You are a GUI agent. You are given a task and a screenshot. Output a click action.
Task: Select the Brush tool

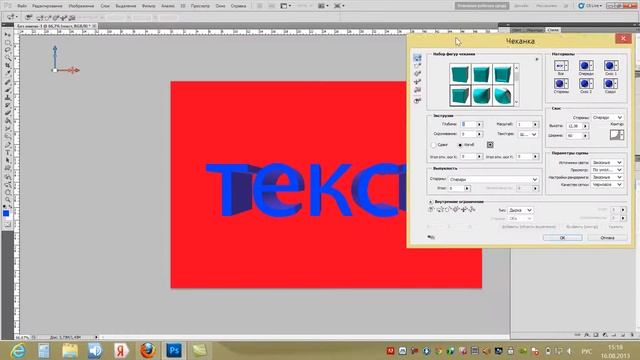(x=7, y=90)
